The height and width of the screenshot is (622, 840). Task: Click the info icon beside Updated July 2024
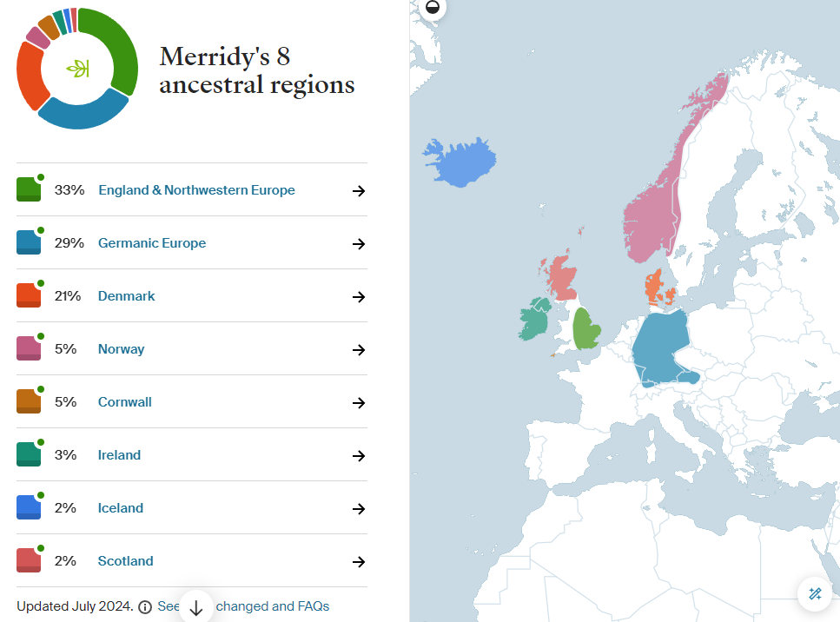(x=145, y=607)
